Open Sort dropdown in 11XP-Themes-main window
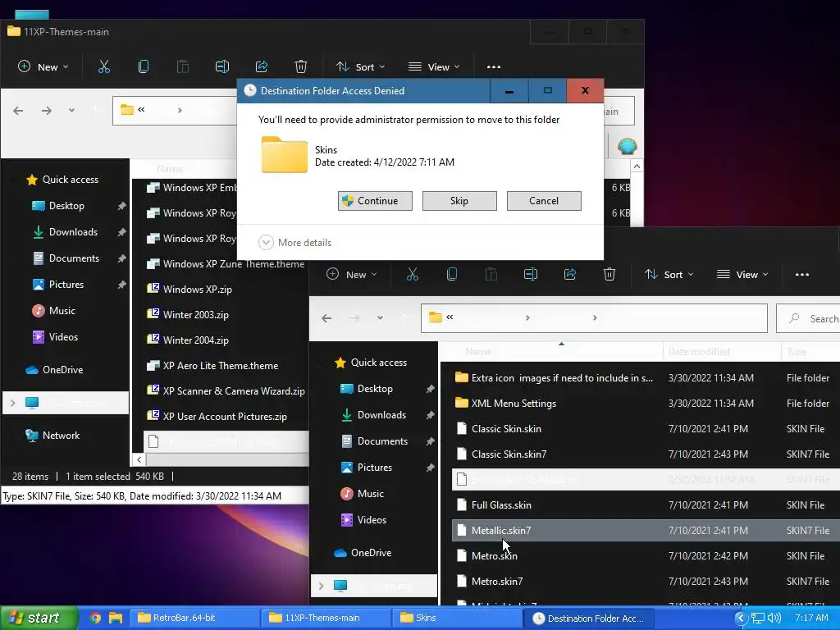Screen dimensions: 840x630 pos(361,67)
